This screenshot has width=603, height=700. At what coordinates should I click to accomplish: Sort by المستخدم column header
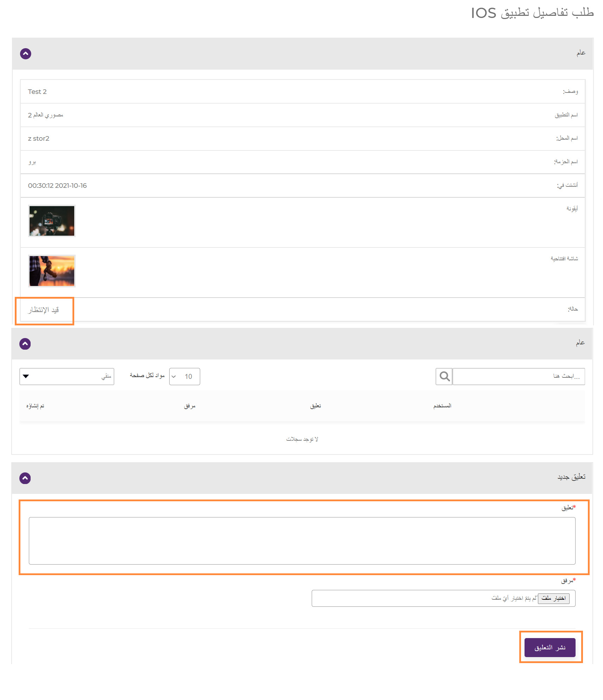coord(442,406)
